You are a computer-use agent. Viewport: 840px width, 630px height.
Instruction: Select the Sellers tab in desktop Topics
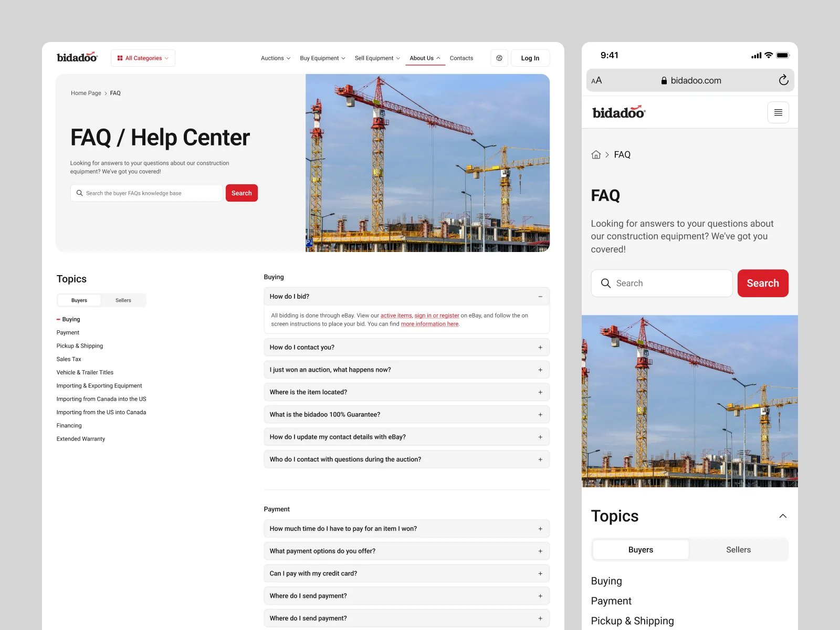coord(123,300)
